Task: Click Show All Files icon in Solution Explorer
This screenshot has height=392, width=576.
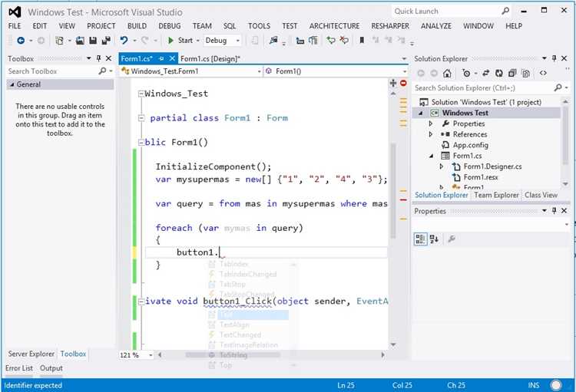Action: (x=525, y=74)
